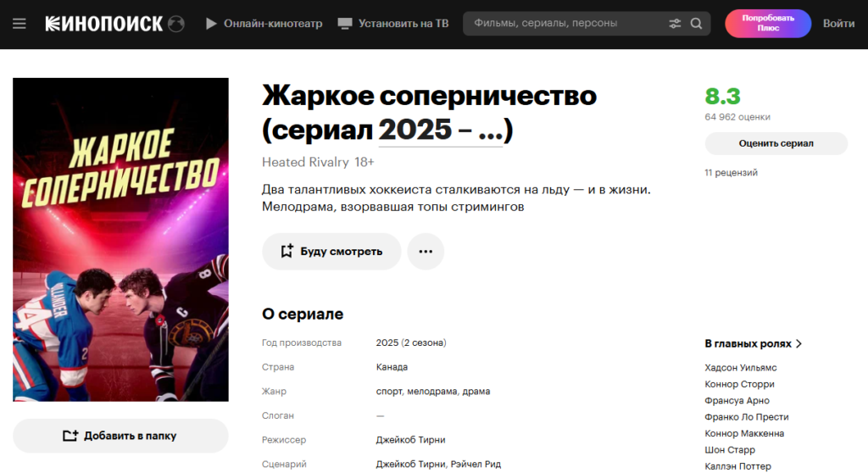Expand В главных ролях cast list
Screen dimensions: 868x473
click(x=753, y=343)
